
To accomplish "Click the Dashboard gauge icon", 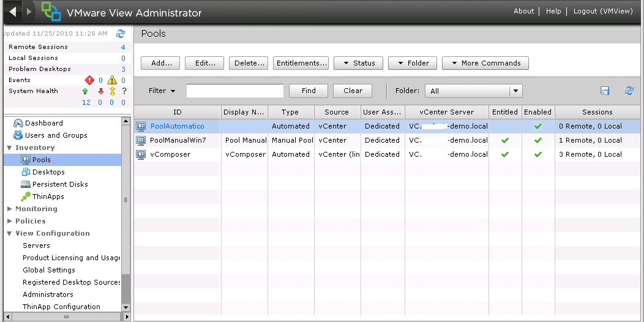I will pos(18,123).
